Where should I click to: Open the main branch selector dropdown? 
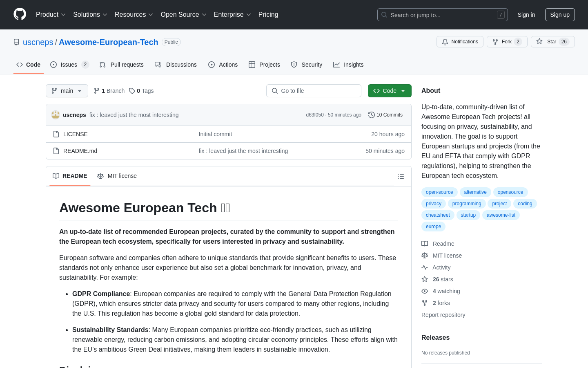pyautogui.click(x=67, y=91)
